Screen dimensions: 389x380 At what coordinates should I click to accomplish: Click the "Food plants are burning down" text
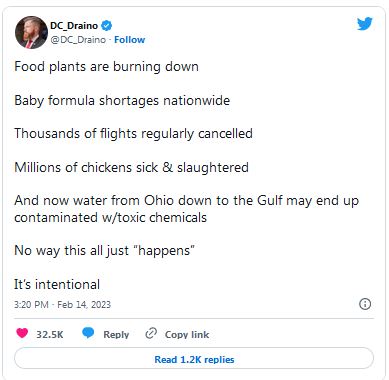pos(107,67)
